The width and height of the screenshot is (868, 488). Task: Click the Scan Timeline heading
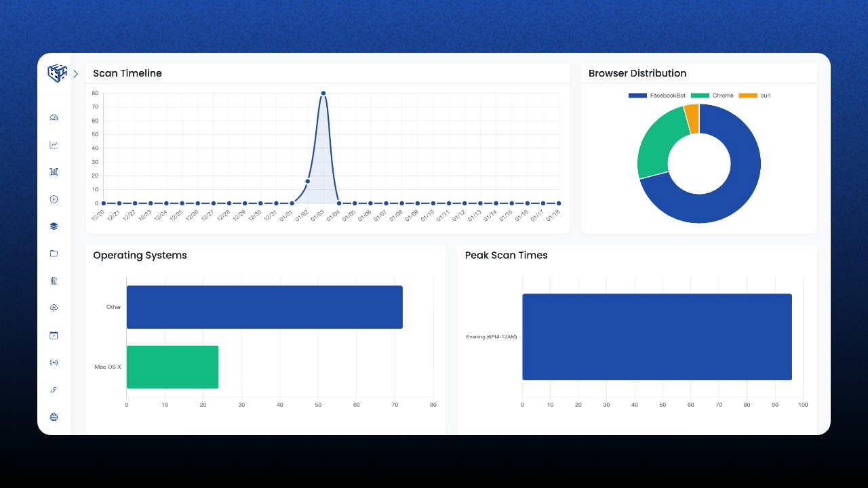(127, 73)
